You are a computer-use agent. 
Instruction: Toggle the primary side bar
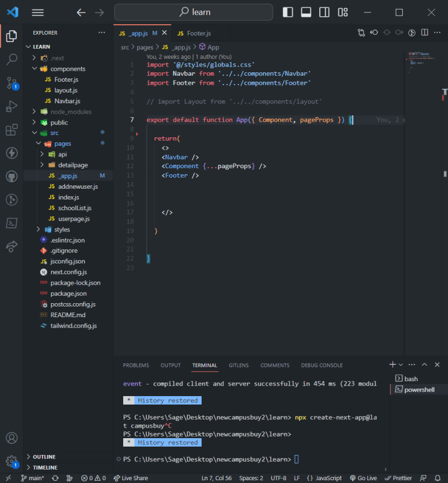(x=288, y=12)
